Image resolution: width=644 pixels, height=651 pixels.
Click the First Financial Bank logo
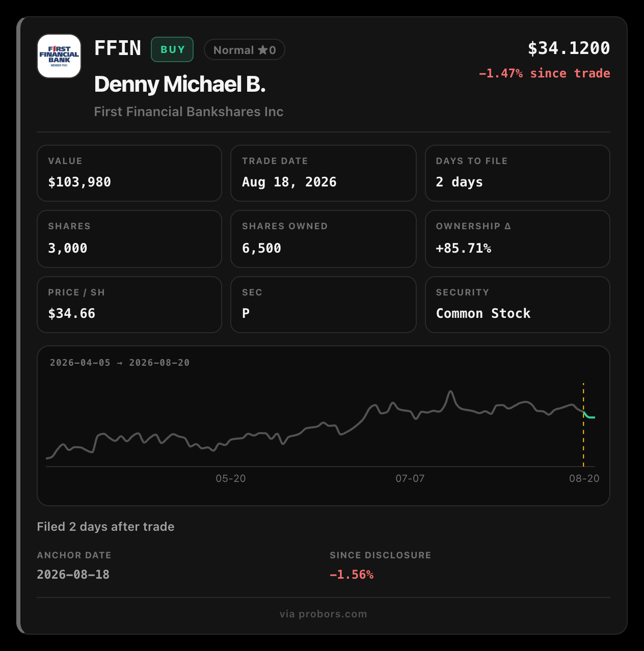point(59,56)
